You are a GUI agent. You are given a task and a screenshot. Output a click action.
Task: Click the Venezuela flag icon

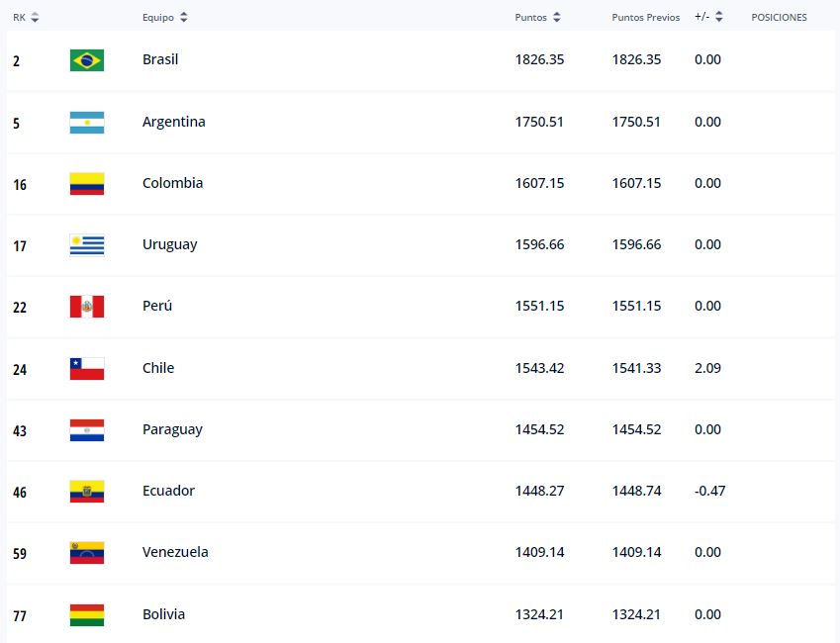click(87, 553)
